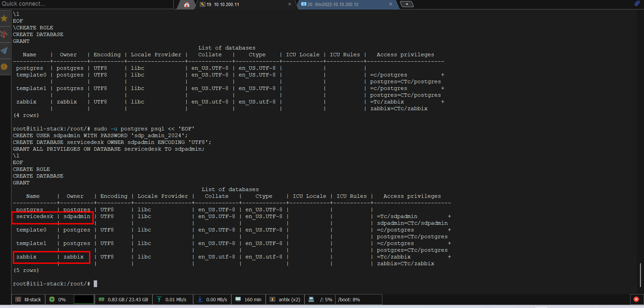644x308 pixels.
Task: Close the 10.10.200.11 session tab
Action: point(290,4)
